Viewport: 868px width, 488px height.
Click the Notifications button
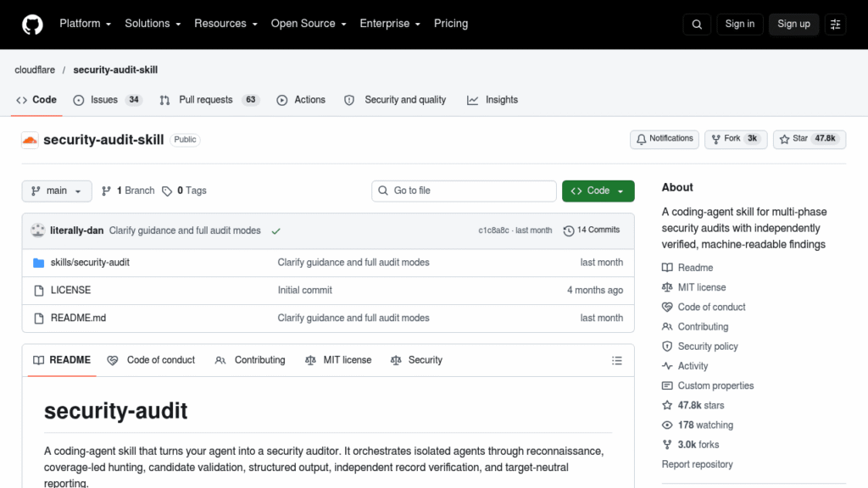pyautogui.click(x=665, y=139)
